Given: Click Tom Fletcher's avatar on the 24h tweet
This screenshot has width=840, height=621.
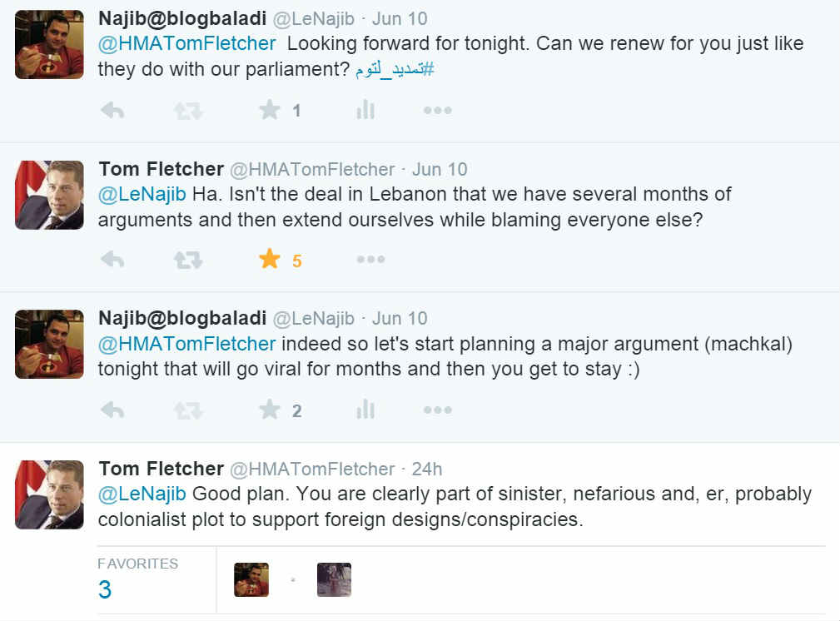Looking at the screenshot, I should coord(49,494).
